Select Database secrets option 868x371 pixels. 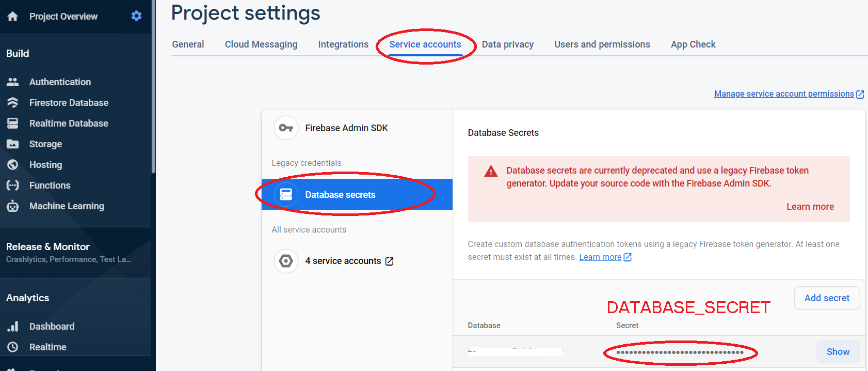pos(357,194)
